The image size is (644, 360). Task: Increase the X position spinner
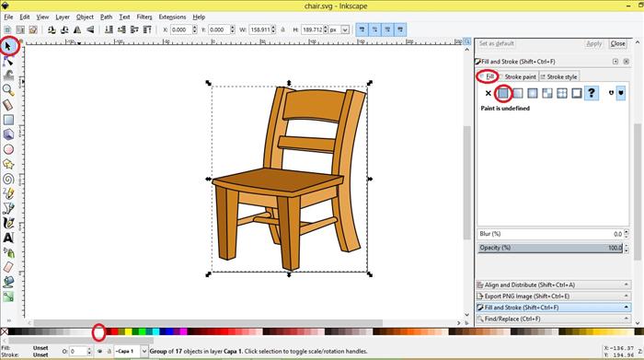point(195,28)
